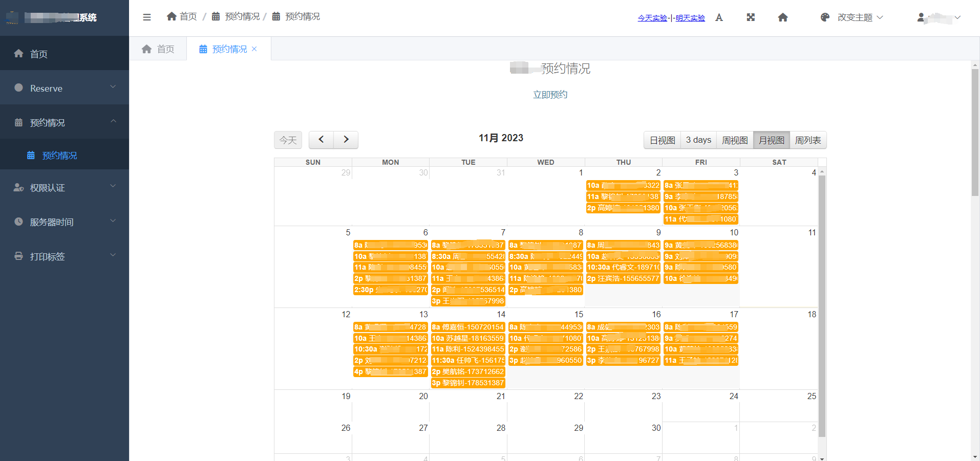Open the 改变主题 dropdown
Screen dimensions: 980x461
coord(860,17)
